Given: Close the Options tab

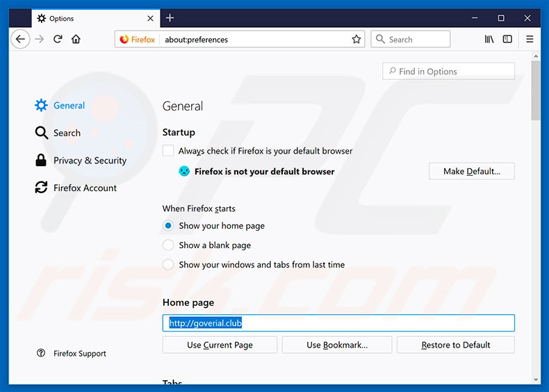Looking at the screenshot, I should 150,18.
